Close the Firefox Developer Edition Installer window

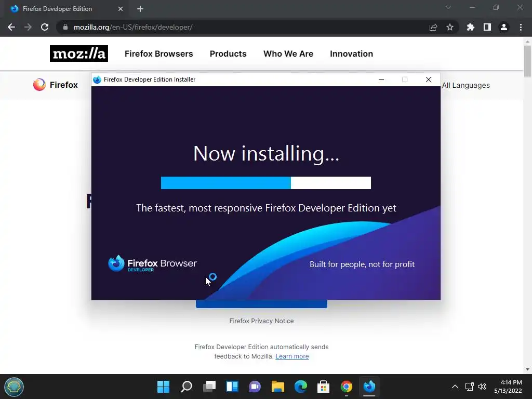429,79
